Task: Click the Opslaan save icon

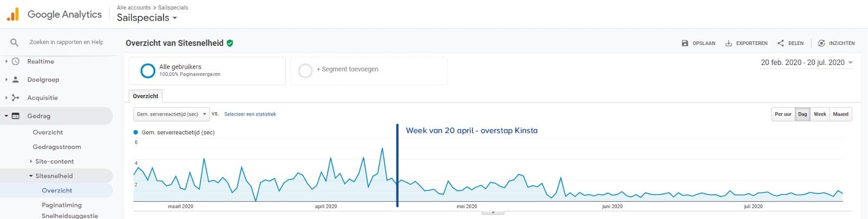Action: coord(685,43)
